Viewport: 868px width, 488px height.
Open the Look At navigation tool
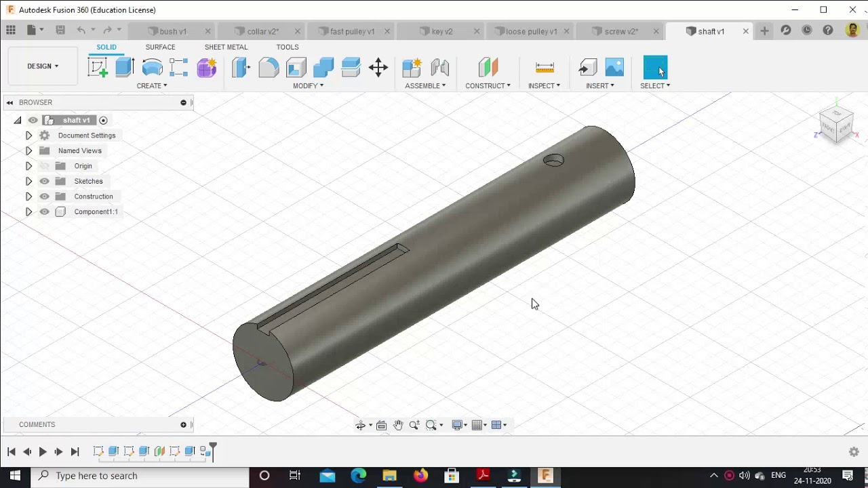tap(381, 425)
